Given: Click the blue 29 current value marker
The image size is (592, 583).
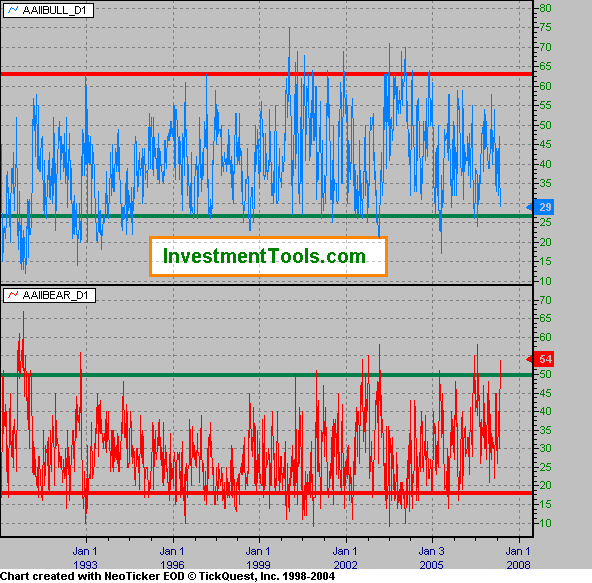Looking at the screenshot, I should [x=540, y=207].
